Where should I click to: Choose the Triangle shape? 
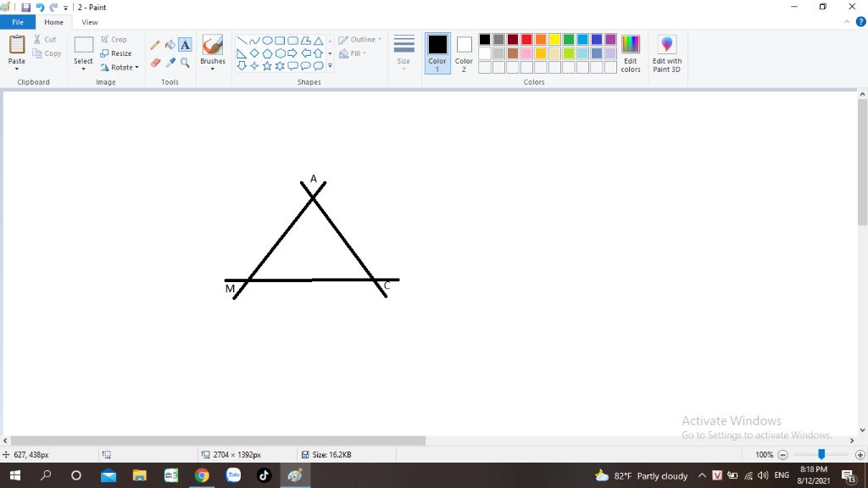tap(319, 41)
